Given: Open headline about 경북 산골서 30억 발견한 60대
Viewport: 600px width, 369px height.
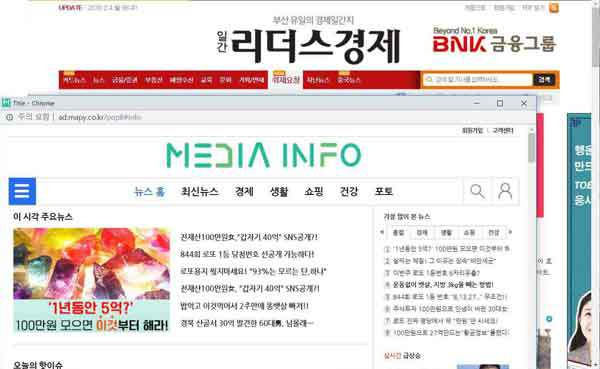Looking at the screenshot, I should (x=247, y=323).
